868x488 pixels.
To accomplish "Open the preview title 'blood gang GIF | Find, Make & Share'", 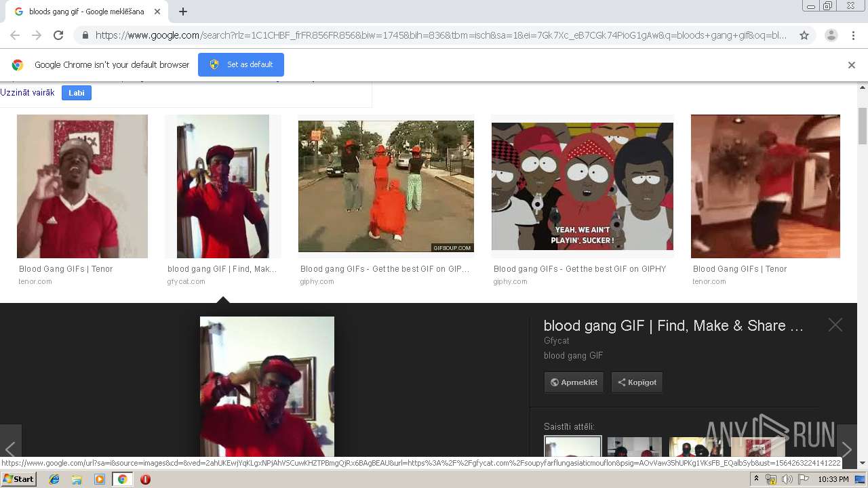I will 673,326.
